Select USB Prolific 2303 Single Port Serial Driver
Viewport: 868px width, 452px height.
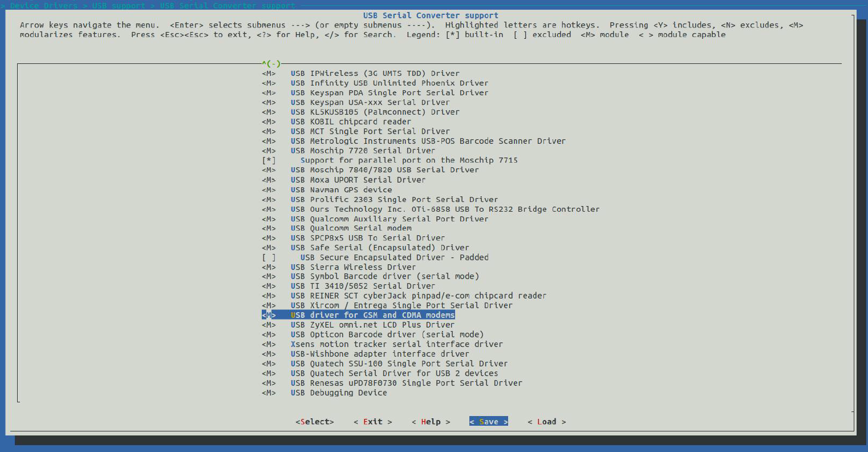click(x=394, y=199)
